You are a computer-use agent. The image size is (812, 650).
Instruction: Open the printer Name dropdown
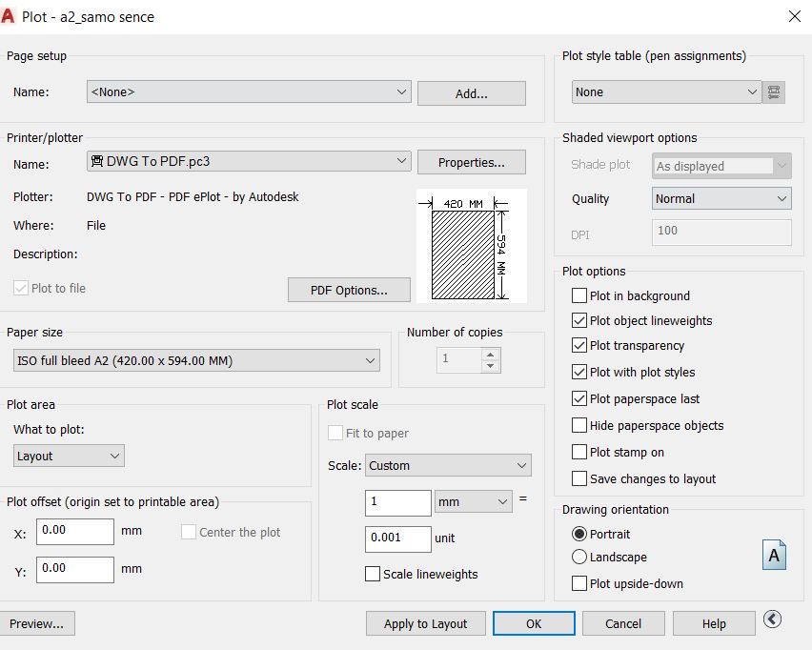pos(249,162)
